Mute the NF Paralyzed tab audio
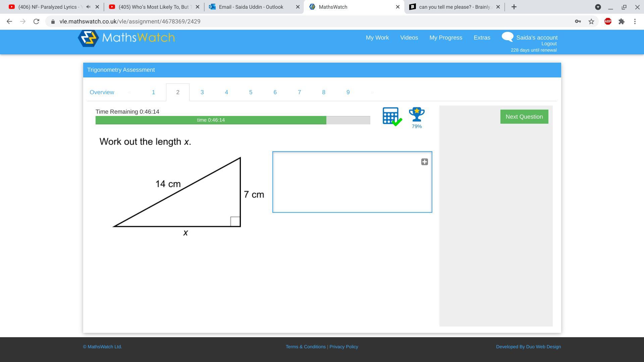Image resolution: width=644 pixels, height=362 pixels. (x=88, y=7)
